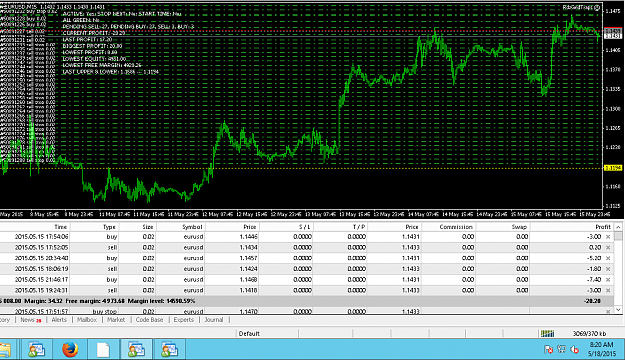Screen dimensions: 625x361
Task: Switch to the Code Base tab
Action: pyautogui.click(x=149, y=320)
